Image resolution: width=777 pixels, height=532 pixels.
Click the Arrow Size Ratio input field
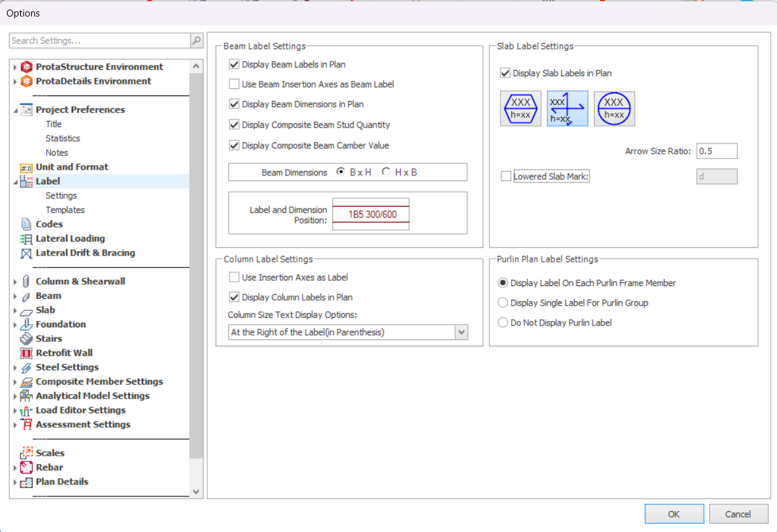[x=717, y=151]
